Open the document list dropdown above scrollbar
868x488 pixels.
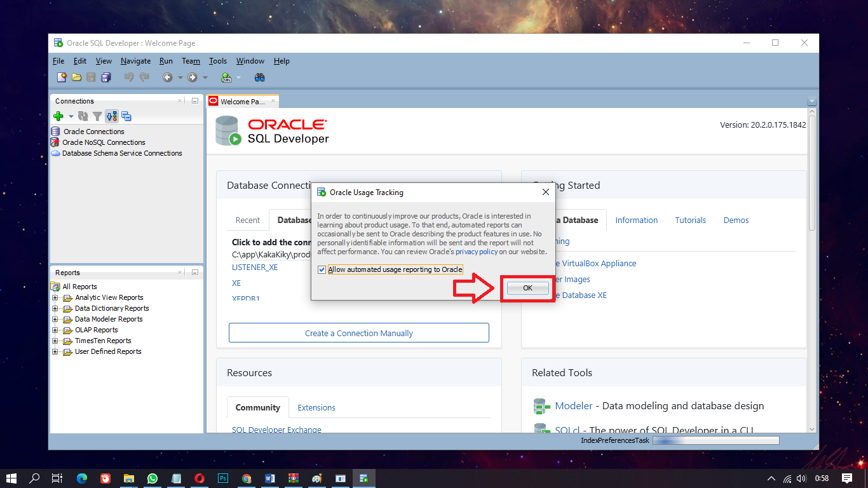click(811, 102)
